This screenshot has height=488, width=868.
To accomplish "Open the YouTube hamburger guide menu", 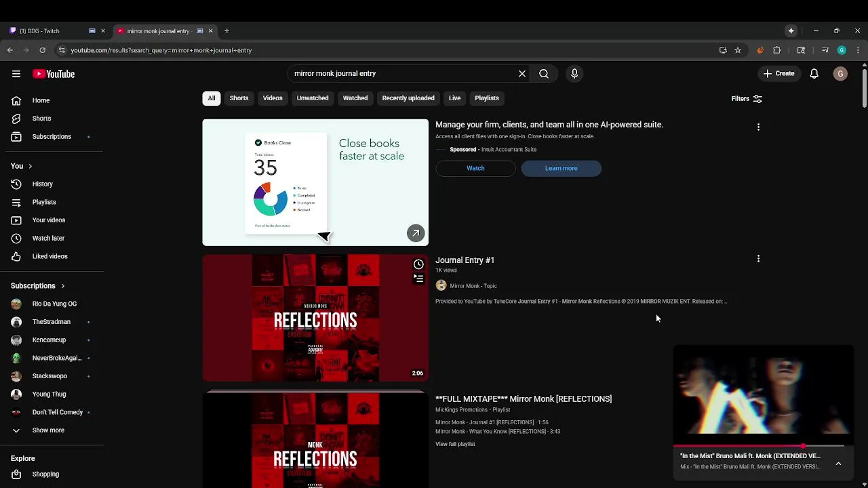I will coord(16,74).
